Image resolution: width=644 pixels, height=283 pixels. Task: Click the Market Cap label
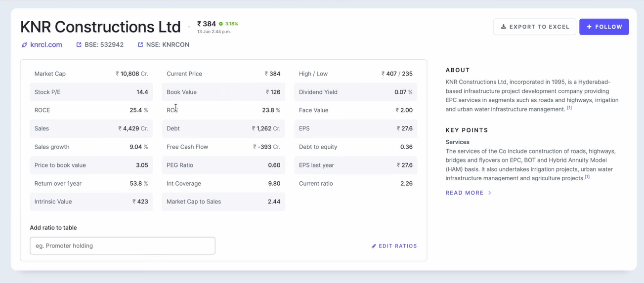point(50,74)
